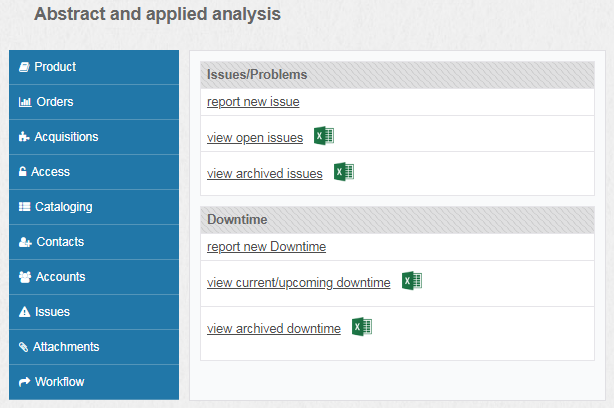Click the Cataloging list icon
The image size is (614, 408).
[24, 207]
